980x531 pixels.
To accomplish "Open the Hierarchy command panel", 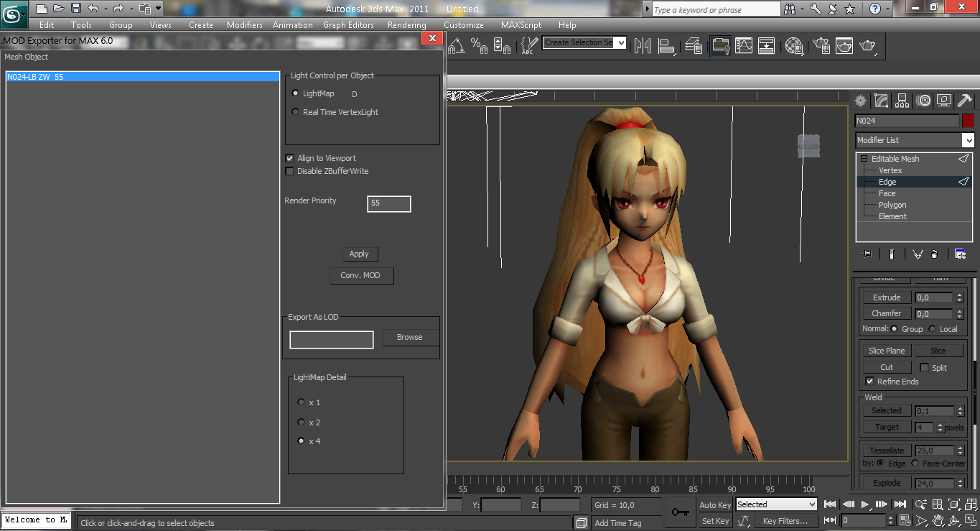I will pos(902,101).
